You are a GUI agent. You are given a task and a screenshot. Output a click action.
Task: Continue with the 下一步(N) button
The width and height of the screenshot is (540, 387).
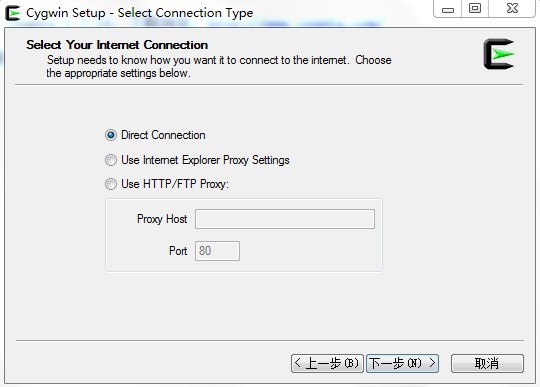402,363
